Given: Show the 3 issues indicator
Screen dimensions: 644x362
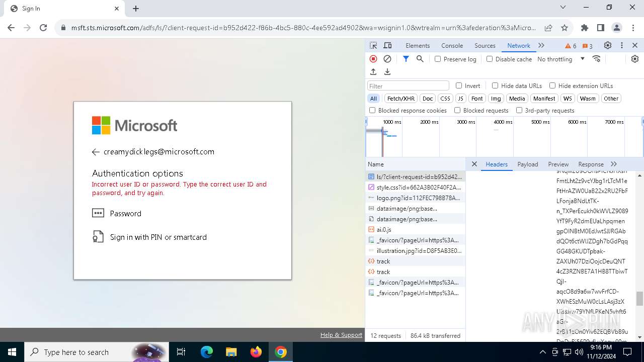Looking at the screenshot, I should [x=587, y=46].
